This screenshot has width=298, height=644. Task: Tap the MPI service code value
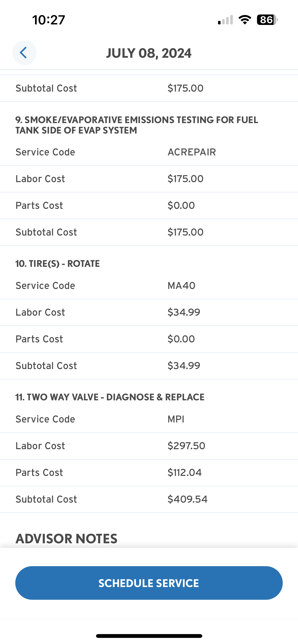(176, 419)
